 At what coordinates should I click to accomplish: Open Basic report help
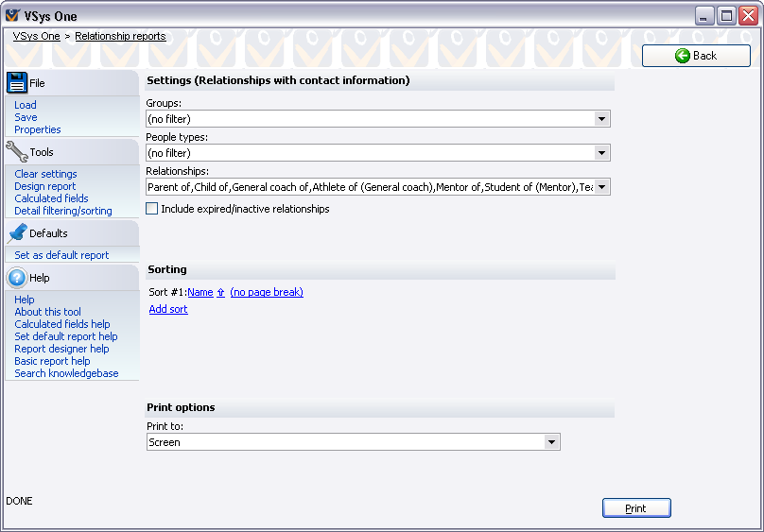click(52, 361)
